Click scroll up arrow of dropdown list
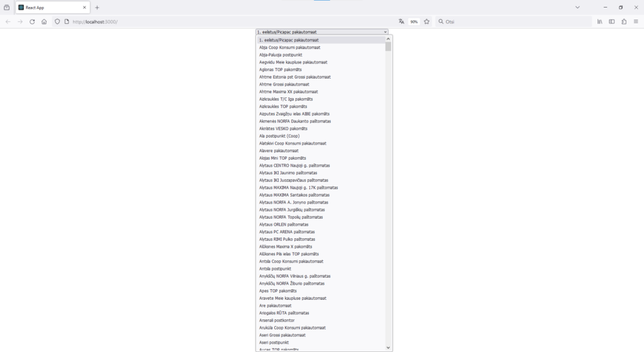The width and height of the screenshot is (644, 352). point(388,39)
